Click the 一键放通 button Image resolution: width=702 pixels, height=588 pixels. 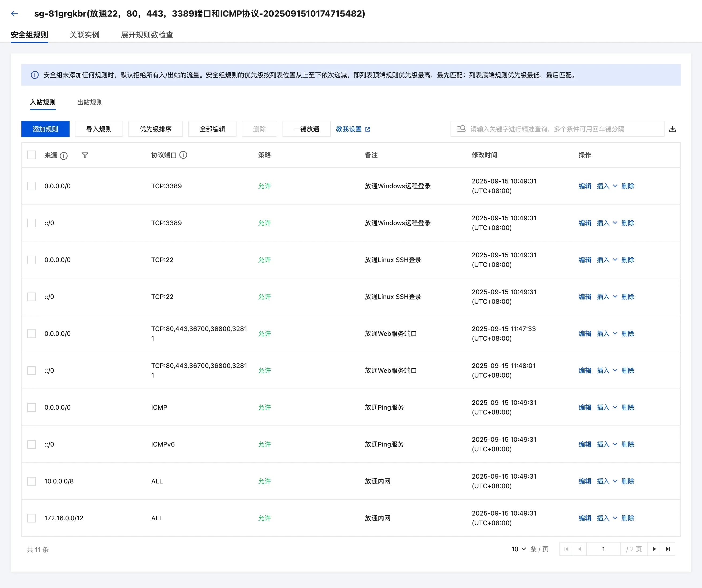(306, 129)
